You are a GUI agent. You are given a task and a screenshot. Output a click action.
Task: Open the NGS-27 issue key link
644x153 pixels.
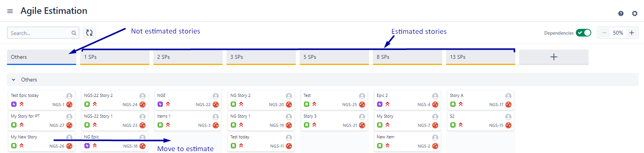click(57, 125)
